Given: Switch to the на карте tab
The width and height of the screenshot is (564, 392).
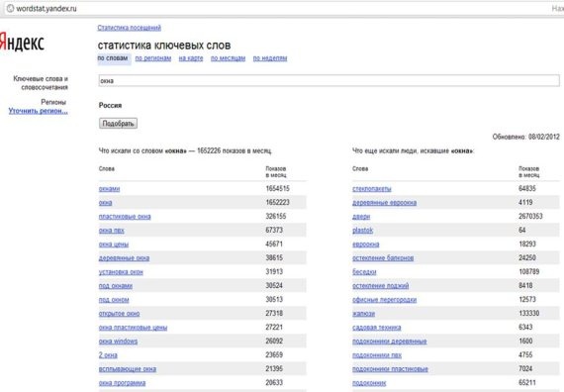Looking at the screenshot, I should pos(191,58).
